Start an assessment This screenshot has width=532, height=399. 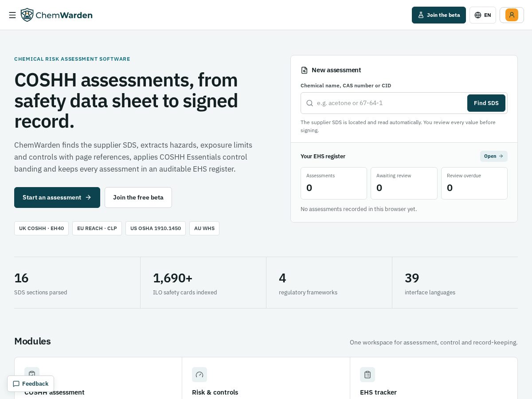coord(57,197)
